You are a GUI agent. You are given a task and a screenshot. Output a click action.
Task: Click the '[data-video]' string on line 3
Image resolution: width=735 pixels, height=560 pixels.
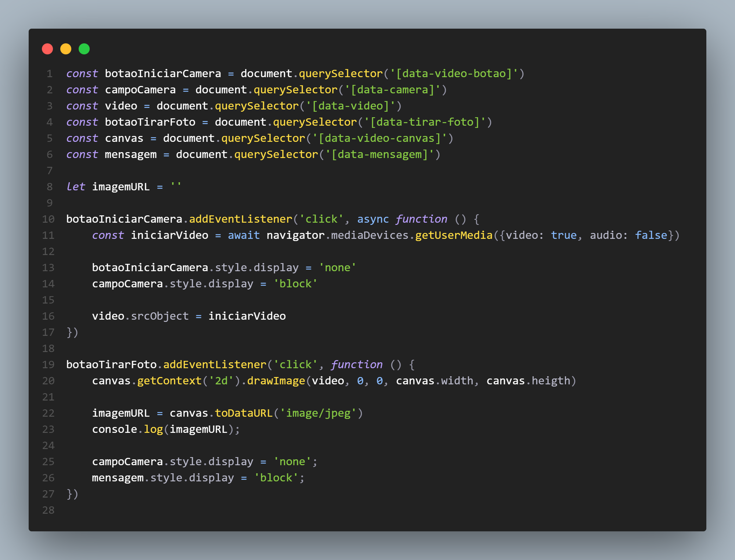(x=350, y=106)
